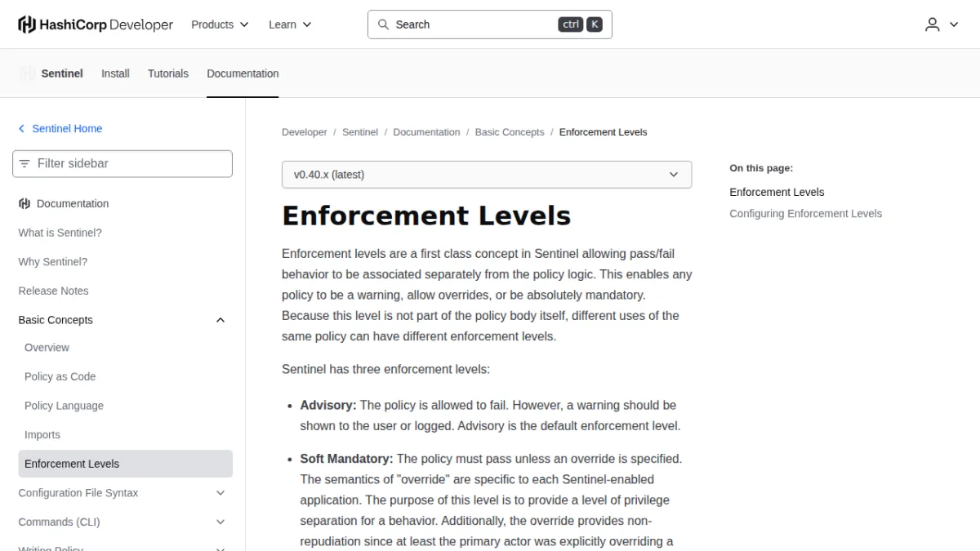
Task: Select the Documentation tab
Action: pyautogui.click(x=243, y=73)
